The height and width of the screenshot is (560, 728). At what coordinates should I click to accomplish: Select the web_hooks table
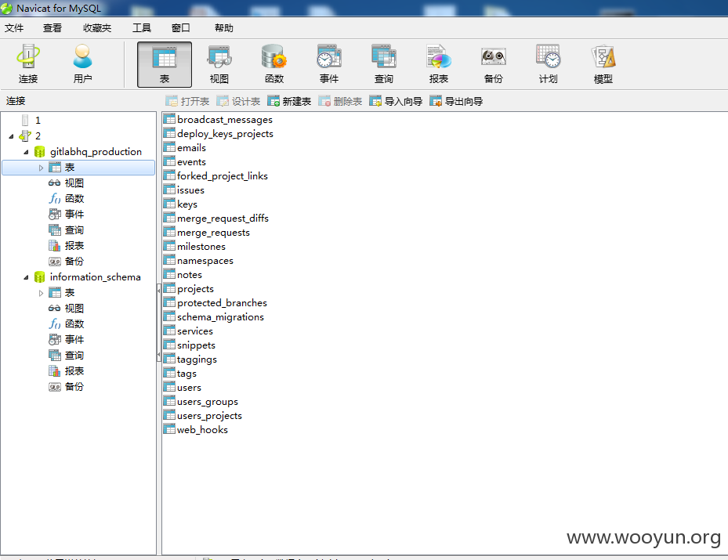pyautogui.click(x=196, y=430)
